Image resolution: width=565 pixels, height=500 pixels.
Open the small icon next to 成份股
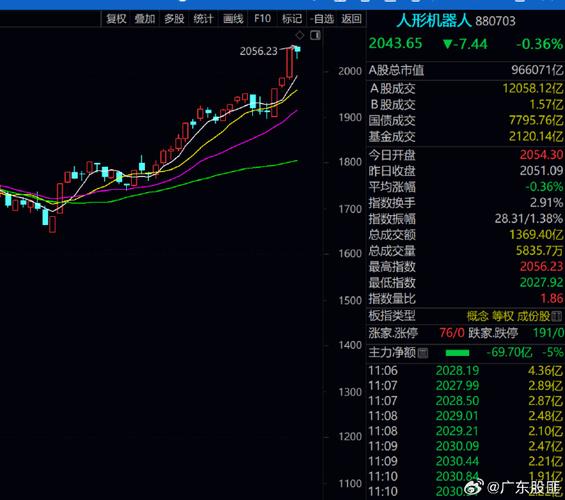pos(557,317)
